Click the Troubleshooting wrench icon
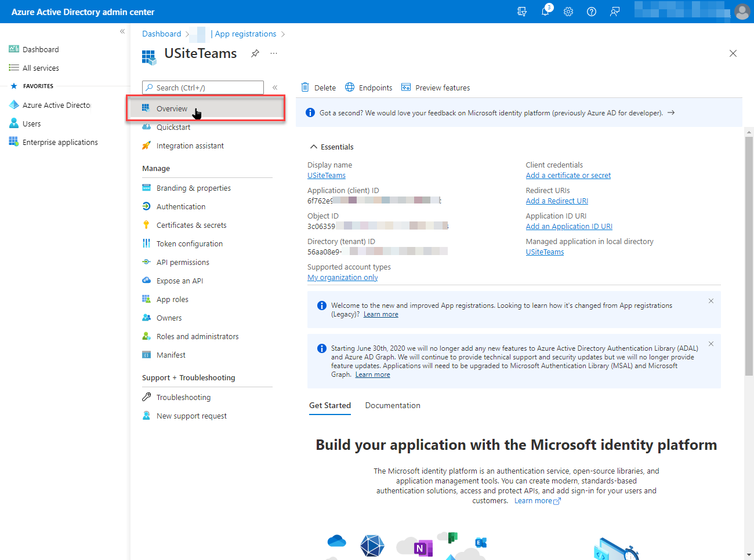The height and width of the screenshot is (560, 754). tap(146, 397)
